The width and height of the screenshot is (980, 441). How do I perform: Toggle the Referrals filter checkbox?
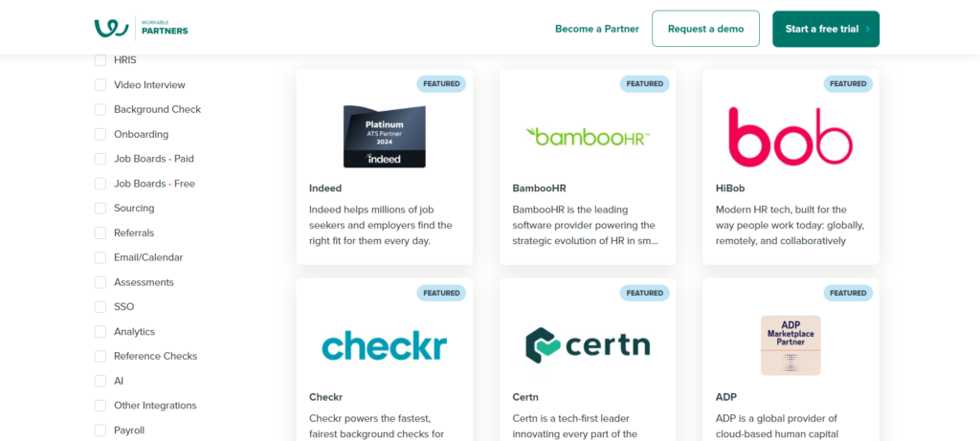click(100, 233)
